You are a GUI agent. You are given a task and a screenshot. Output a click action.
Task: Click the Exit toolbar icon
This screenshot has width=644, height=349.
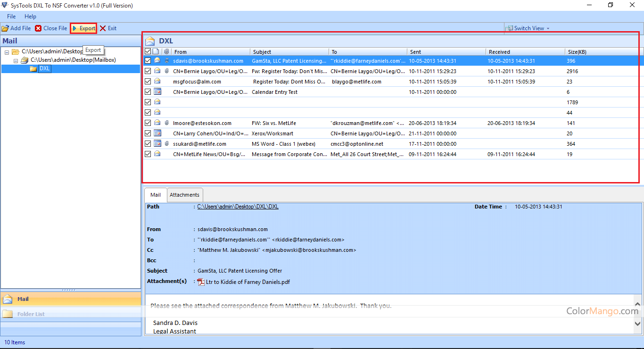[103, 28]
